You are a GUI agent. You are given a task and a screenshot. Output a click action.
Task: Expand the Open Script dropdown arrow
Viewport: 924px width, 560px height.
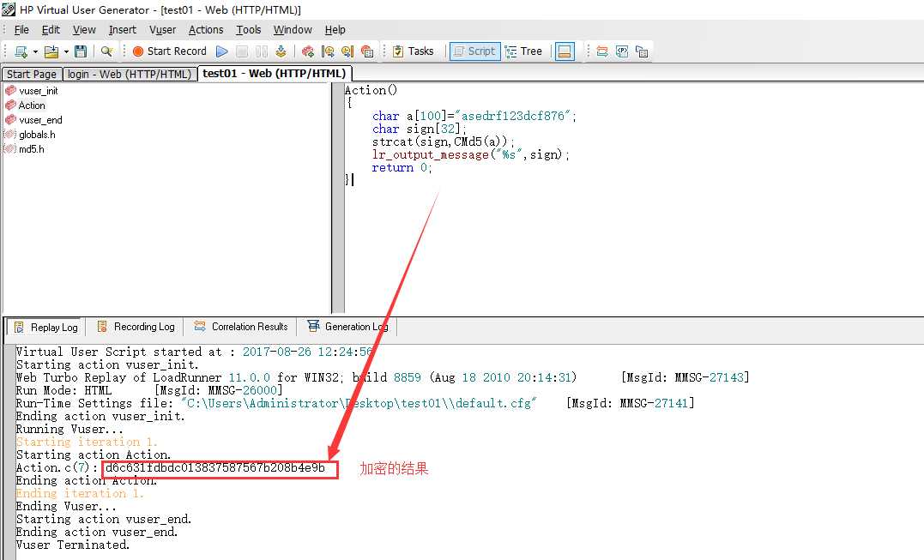66,51
